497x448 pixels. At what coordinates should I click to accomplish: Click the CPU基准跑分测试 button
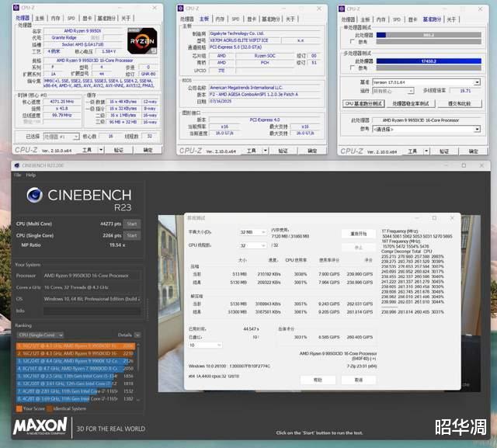click(x=363, y=103)
